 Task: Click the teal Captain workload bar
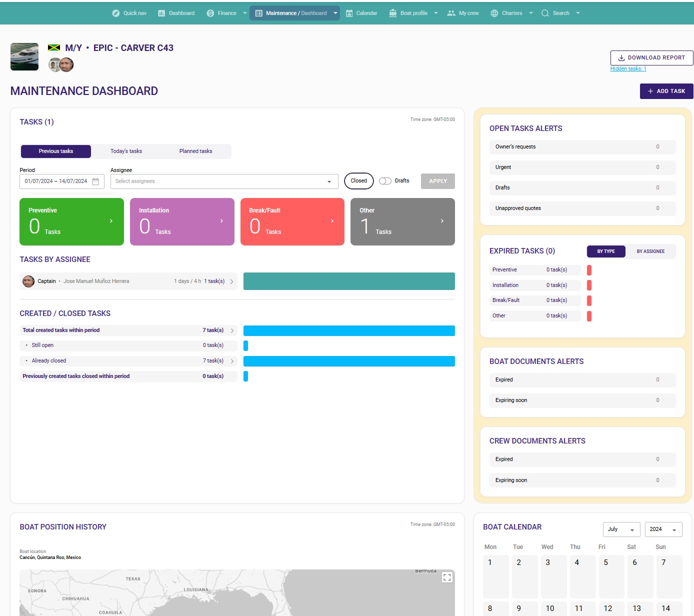349,281
